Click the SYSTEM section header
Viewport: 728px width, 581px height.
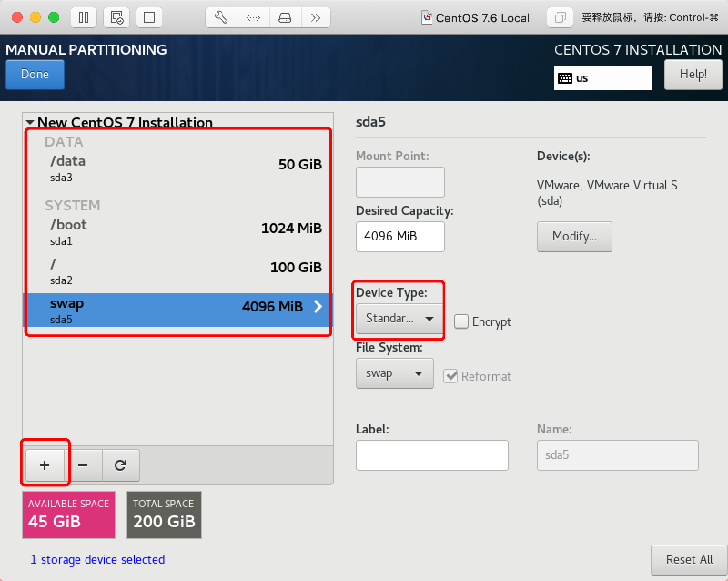coord(72,205)
